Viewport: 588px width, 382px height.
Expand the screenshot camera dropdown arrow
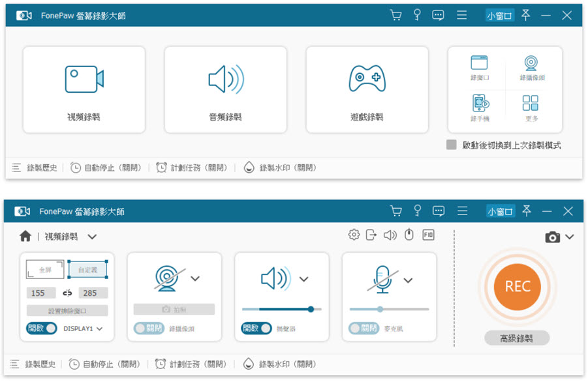click(x=569, y=237)
